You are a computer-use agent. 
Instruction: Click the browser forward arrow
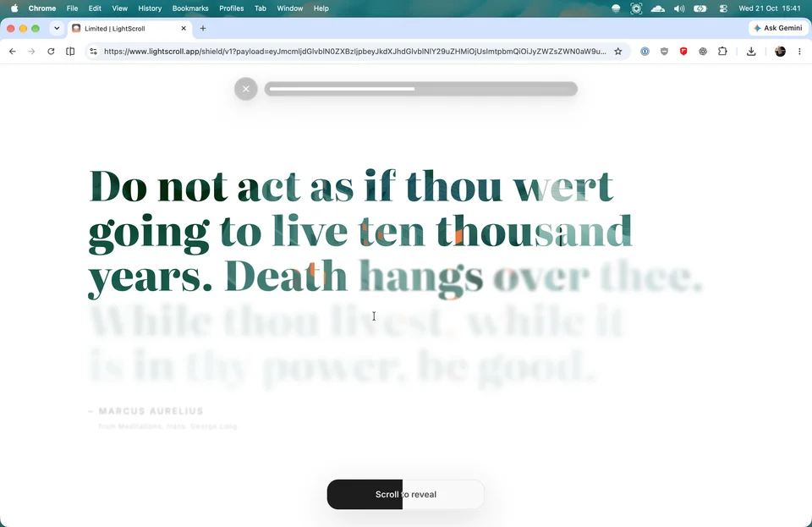(x=31, y=52)
